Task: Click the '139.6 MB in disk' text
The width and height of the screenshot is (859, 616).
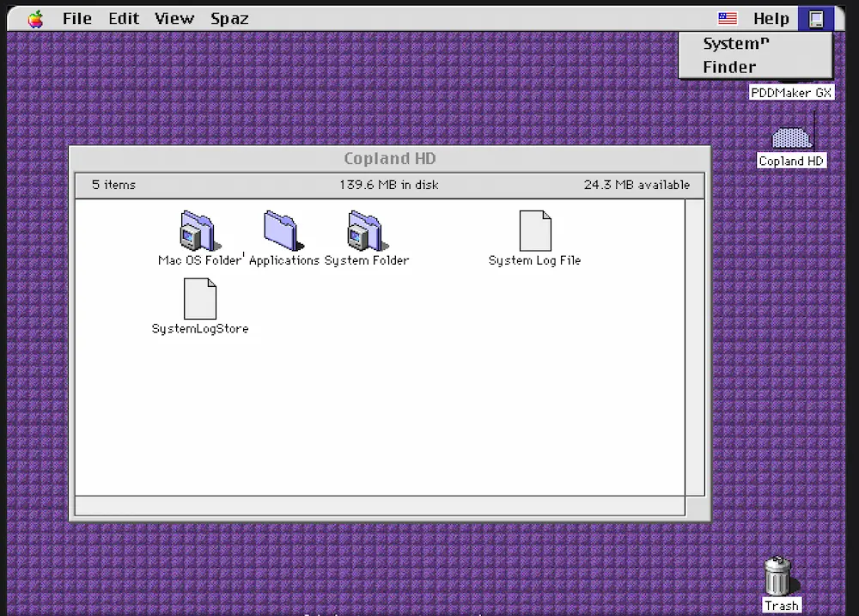Action: [389, 185]
